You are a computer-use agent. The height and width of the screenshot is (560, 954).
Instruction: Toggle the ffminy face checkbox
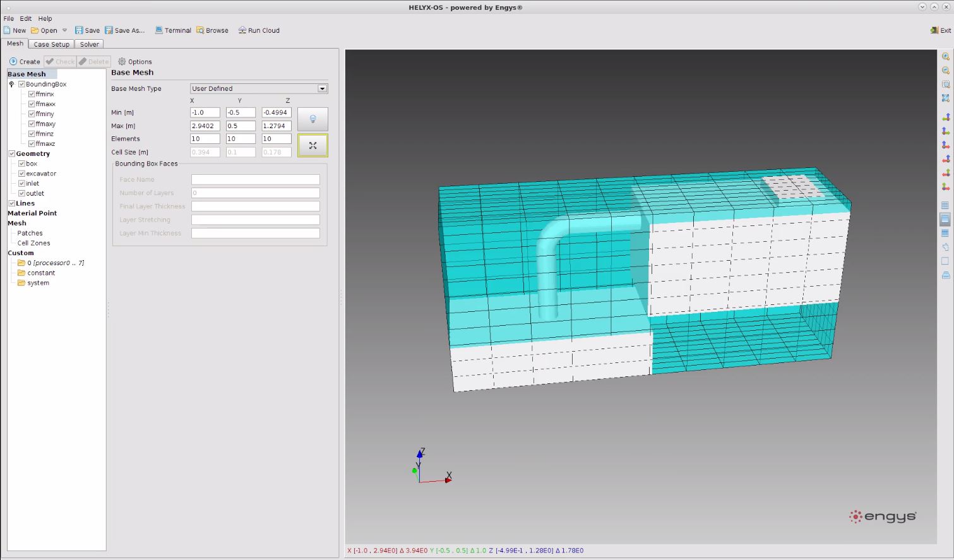pos(32,114)
